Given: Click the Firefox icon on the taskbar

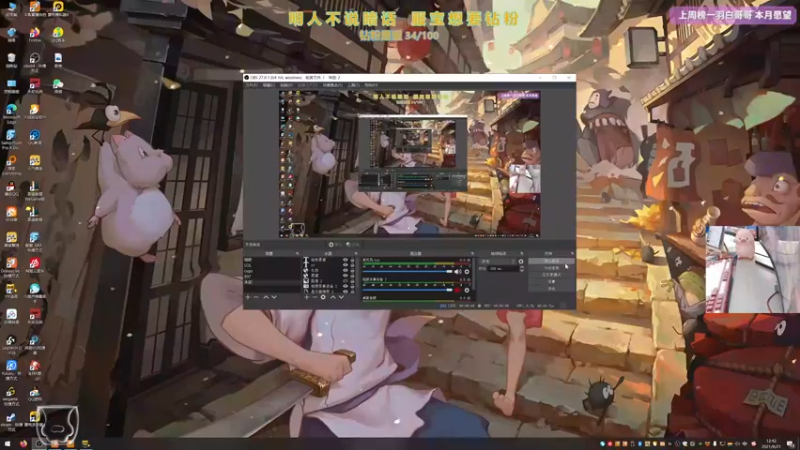Looking at the screenshot, I should click(x=23, y=444).
